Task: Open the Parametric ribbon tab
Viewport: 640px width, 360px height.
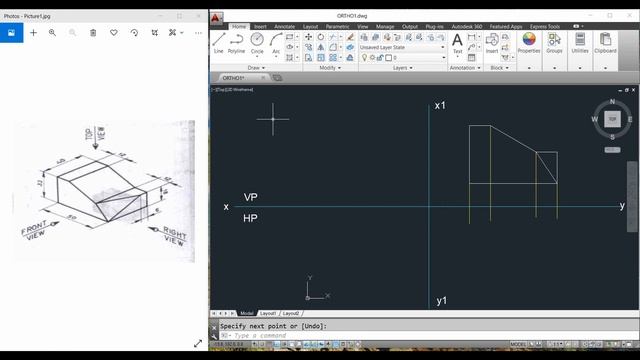Action: pos(337,27)
